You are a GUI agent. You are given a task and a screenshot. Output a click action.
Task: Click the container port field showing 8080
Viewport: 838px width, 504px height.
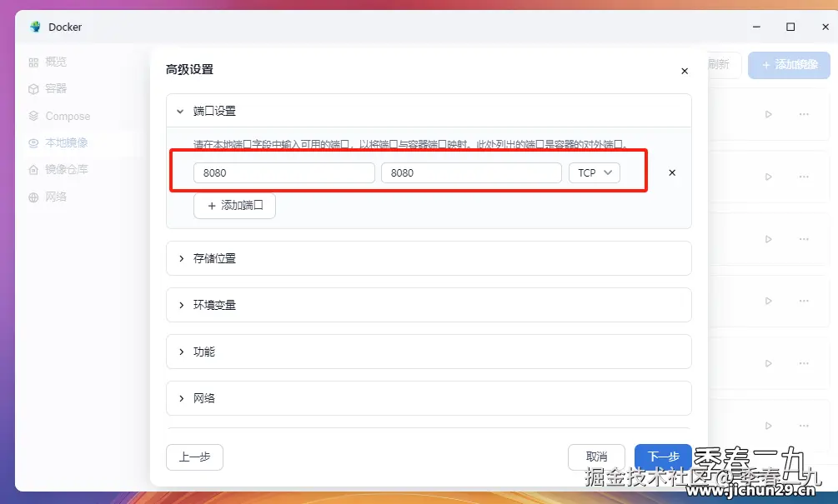click(x=471, y=172)
